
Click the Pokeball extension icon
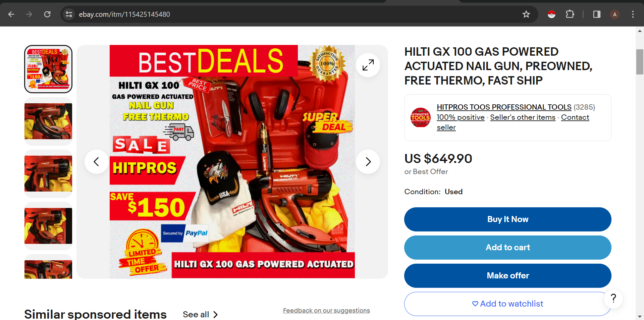pyautogui.click(x=551, y=14)
